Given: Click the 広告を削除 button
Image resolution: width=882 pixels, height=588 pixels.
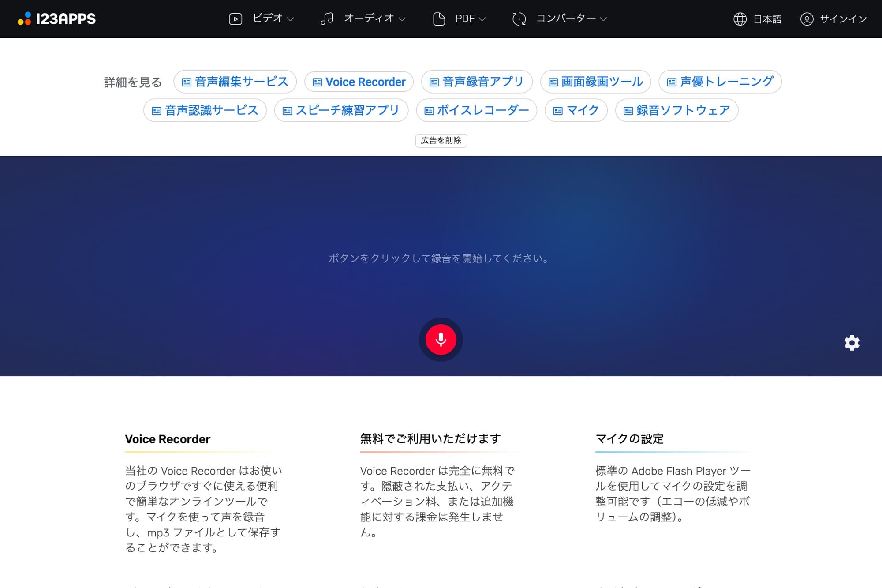Looking at the screenshot, I should (x=441, y=140).
